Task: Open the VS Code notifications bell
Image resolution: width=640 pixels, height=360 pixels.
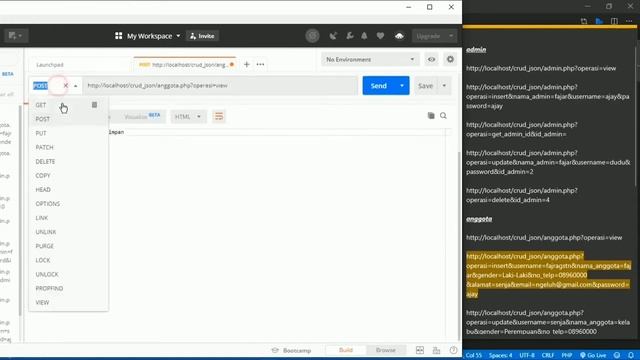Action: click(x=631, y=356)
